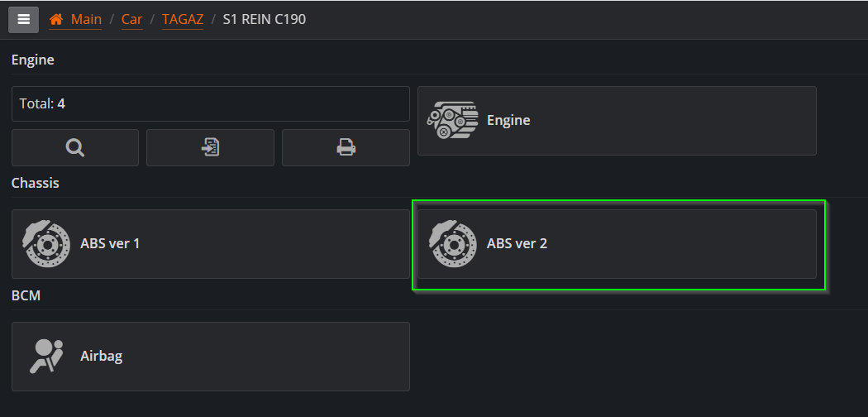Click the BCM section header
Image resolution: width=868 pixels, height=417 pixels.
point(26,295)
